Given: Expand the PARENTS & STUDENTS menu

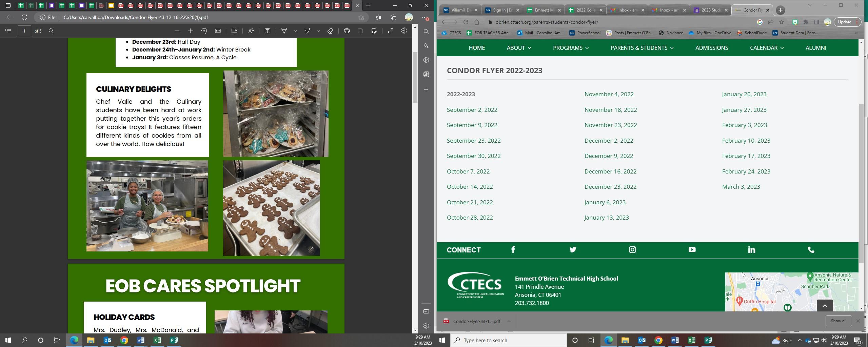Looking at the screenshot, I should point(642,48).
